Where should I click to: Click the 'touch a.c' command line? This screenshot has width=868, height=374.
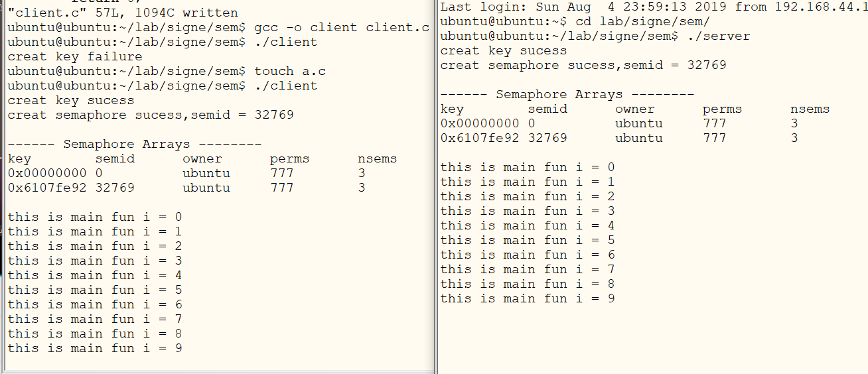[x=167, y=72]
